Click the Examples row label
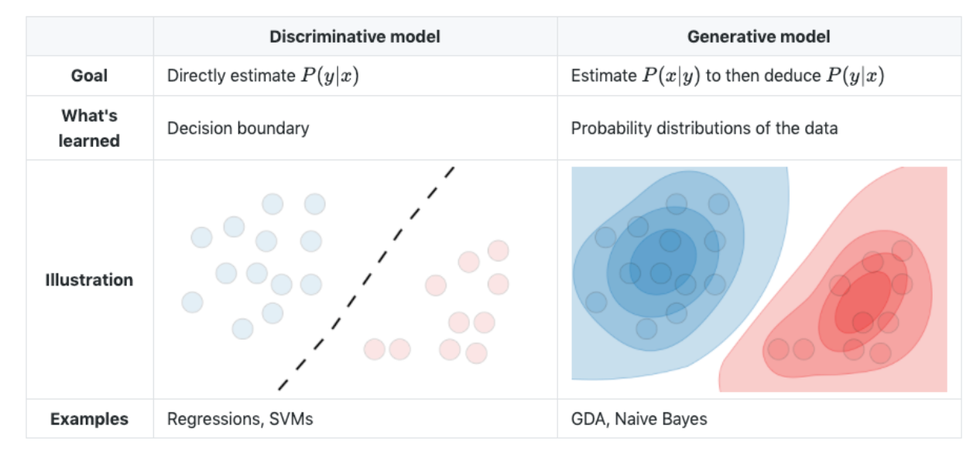Image resolution: width=980 pixels, height=458 pixels. (90, 419)
